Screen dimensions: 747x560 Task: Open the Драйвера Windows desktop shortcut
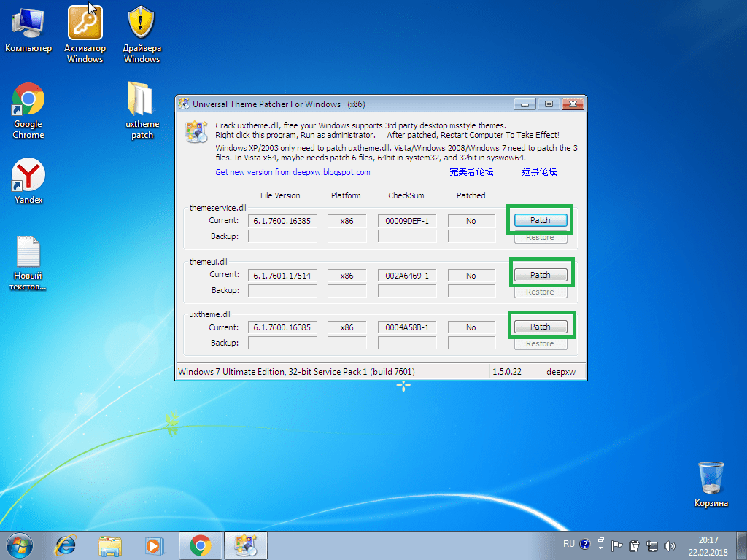141,23
